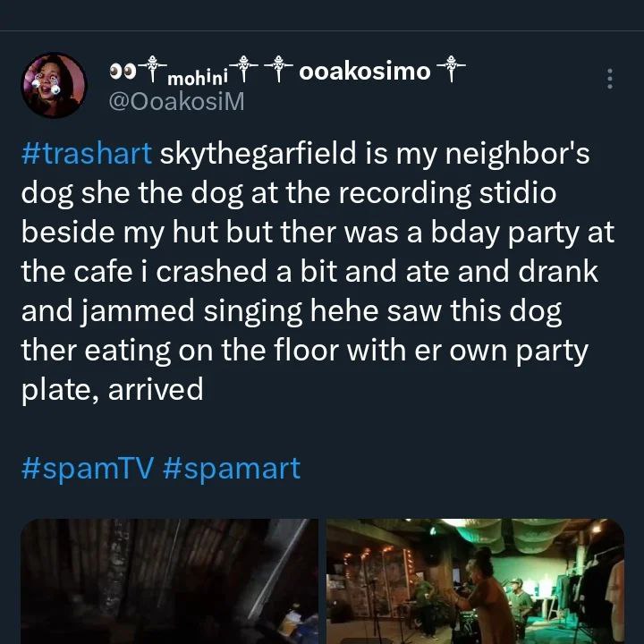The image size is (644, 644).
Task: Tap the divider line above tweet
Action: point(322,30)
